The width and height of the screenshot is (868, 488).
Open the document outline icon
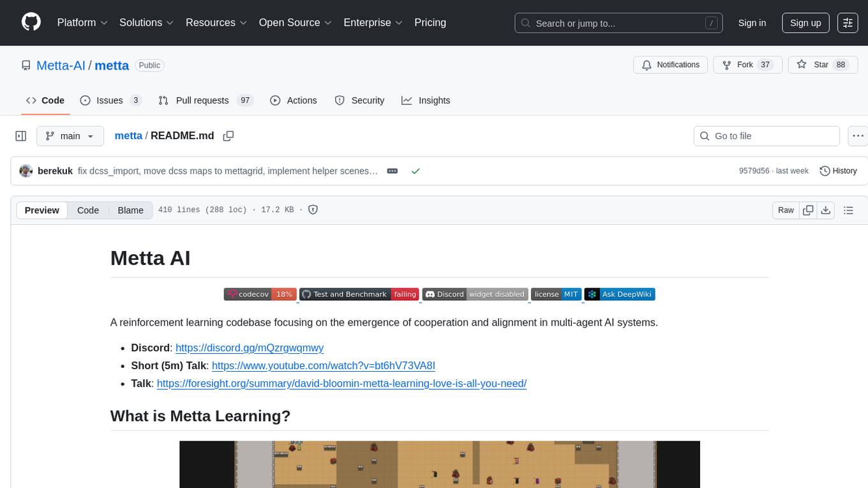(x=848, y=210)
